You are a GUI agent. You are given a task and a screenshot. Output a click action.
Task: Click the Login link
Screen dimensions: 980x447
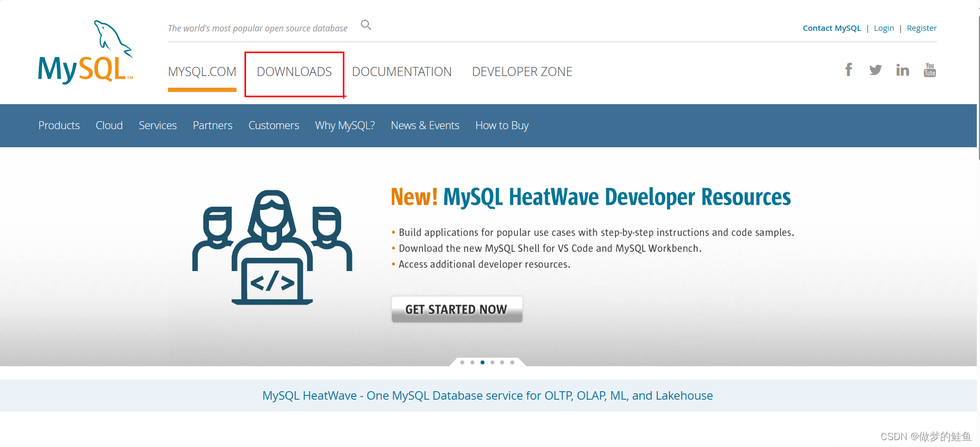(x=884, y=28)
